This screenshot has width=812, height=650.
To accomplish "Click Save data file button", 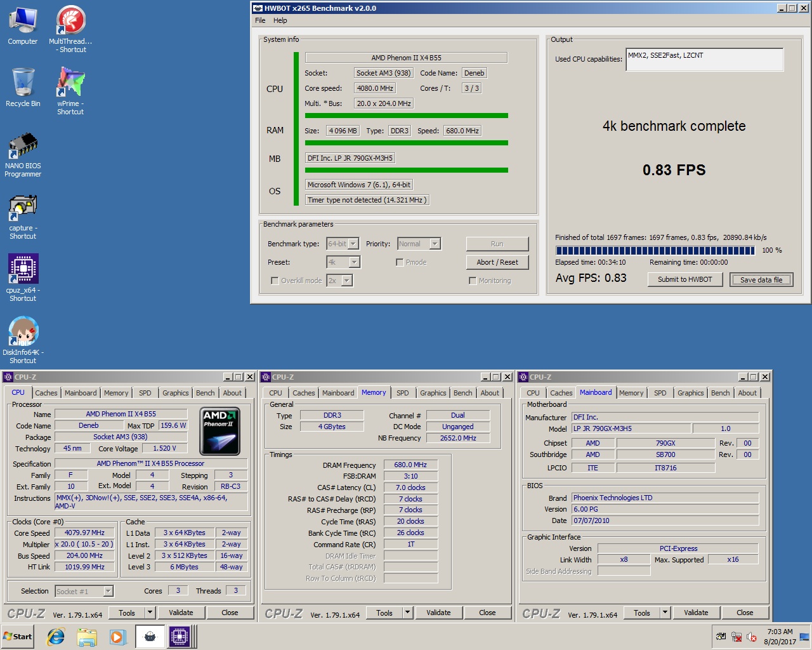I will pyautogui.click(x=761, y=280).
